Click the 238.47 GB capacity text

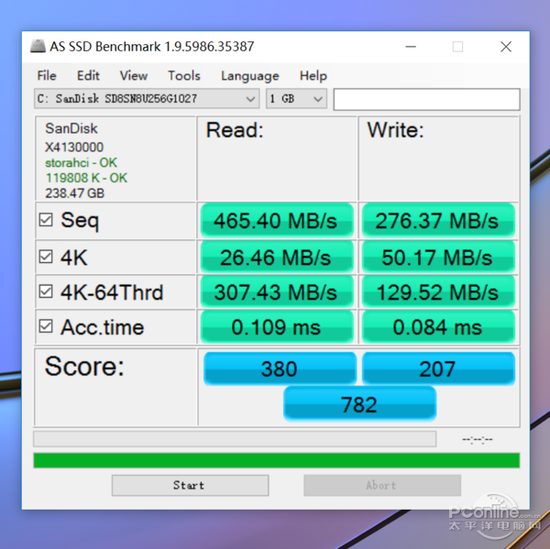[75, 193]
